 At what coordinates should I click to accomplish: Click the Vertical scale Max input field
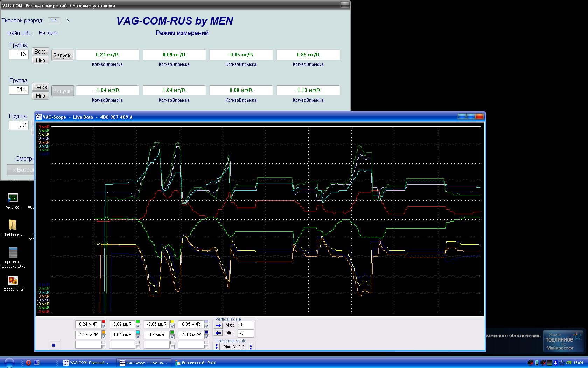pos(246,325)
